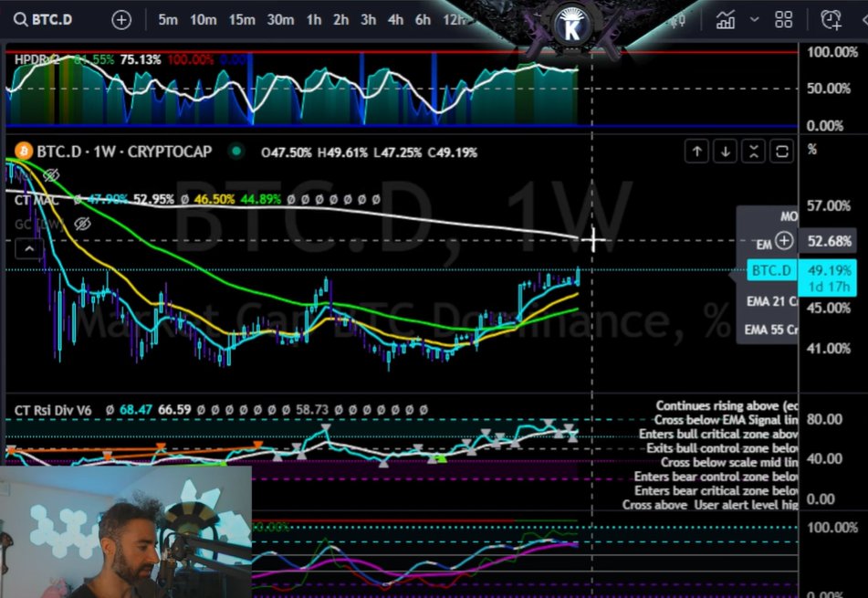This screenshot has width=868, height=598.
Task: Click the O47.50% open value
Action: (287, 152)
